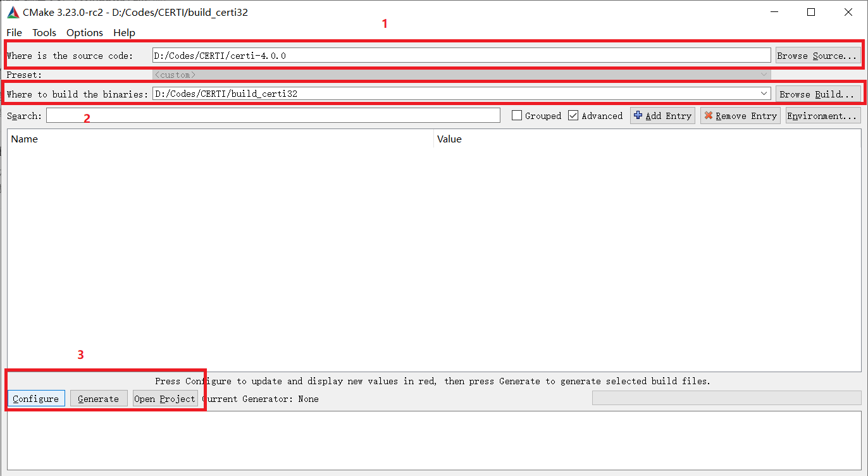Viewport: 868px width, 476px height.
Task: Open the Options menu
Action: coord(84,32)
